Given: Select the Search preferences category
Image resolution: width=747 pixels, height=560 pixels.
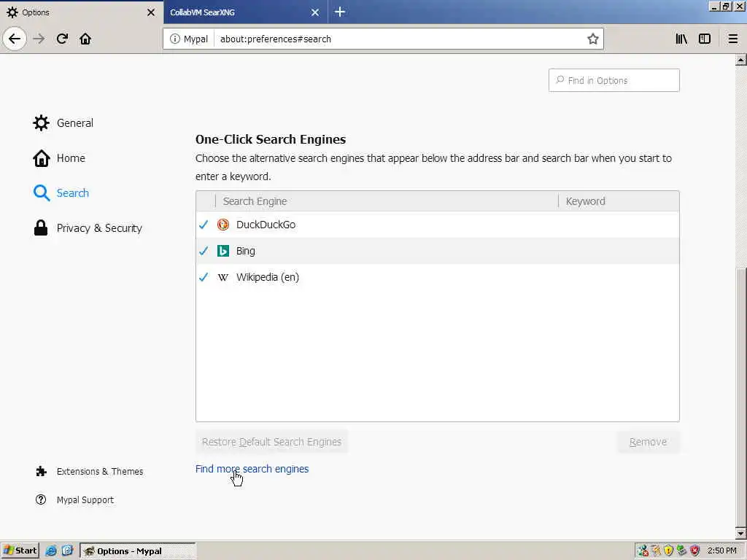Looking at the screenshot, I should point(61,192).
